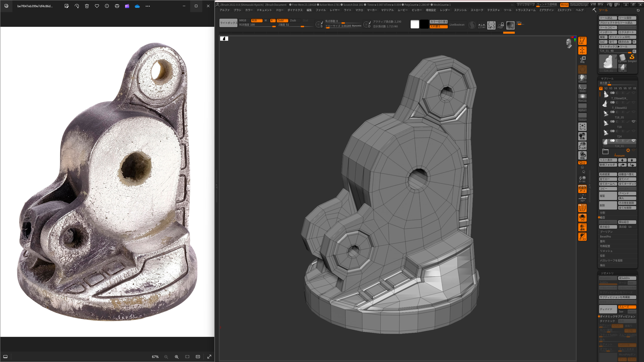Click the Draw Size S brush icon
Viewport: 644px width, 362px height.
click(x=319, y=24)
